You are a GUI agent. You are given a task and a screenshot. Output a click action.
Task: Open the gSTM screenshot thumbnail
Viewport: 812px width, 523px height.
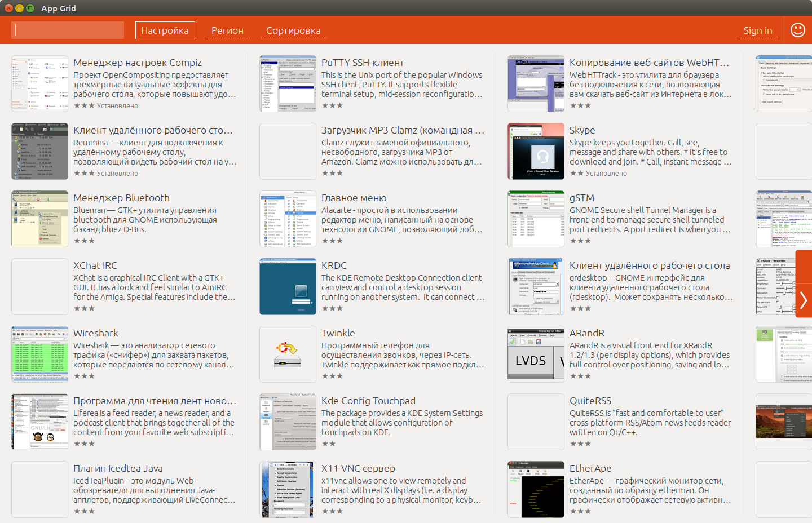(x=536, y=219)
